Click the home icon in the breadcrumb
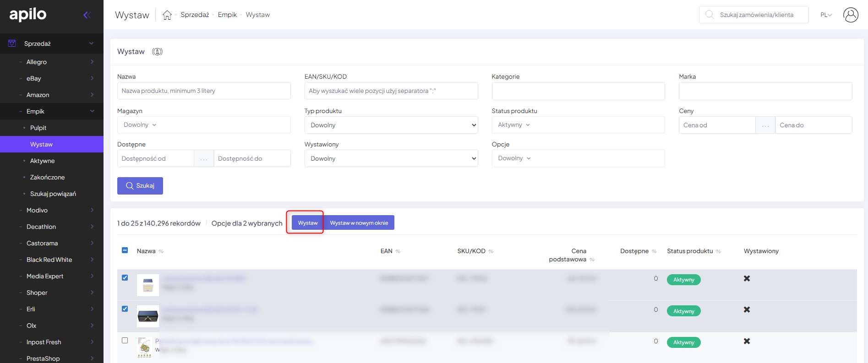Viewport: 868px width, 363px height. tap(167, 15)
